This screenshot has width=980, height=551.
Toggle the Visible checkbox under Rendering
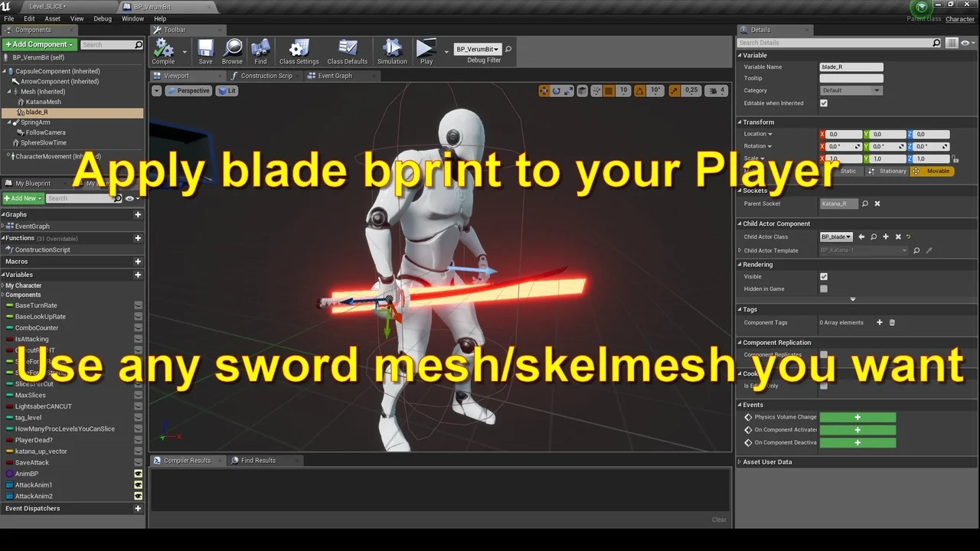[824, 276]
